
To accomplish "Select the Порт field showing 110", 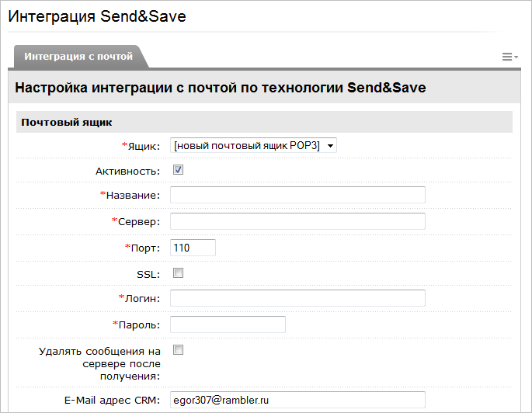I will [x=192, y=248].
